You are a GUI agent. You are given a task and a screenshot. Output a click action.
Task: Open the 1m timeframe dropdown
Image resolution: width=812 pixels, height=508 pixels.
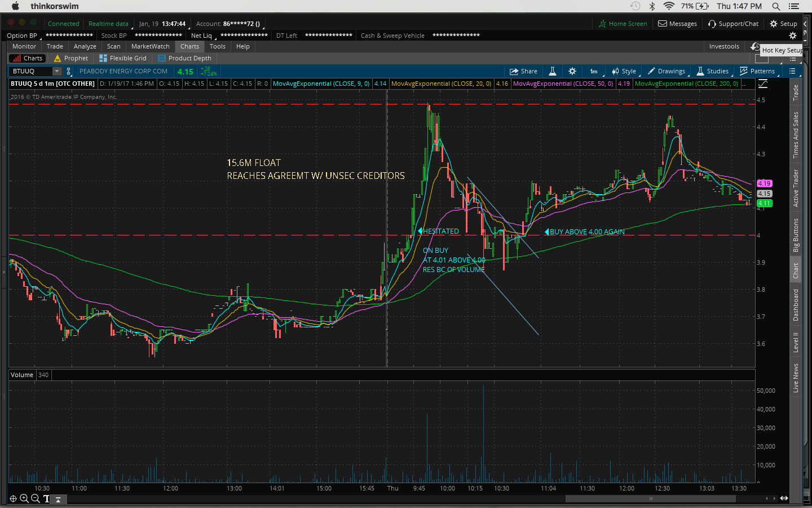(594, 71)
